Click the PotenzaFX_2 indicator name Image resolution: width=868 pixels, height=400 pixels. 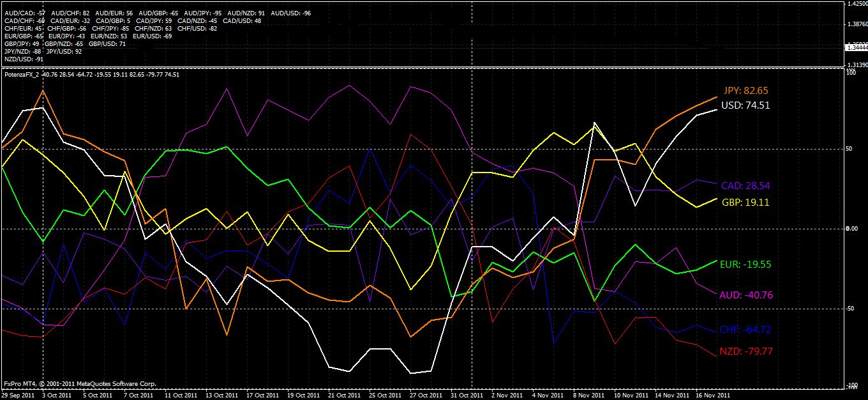(x=21, y=74)
